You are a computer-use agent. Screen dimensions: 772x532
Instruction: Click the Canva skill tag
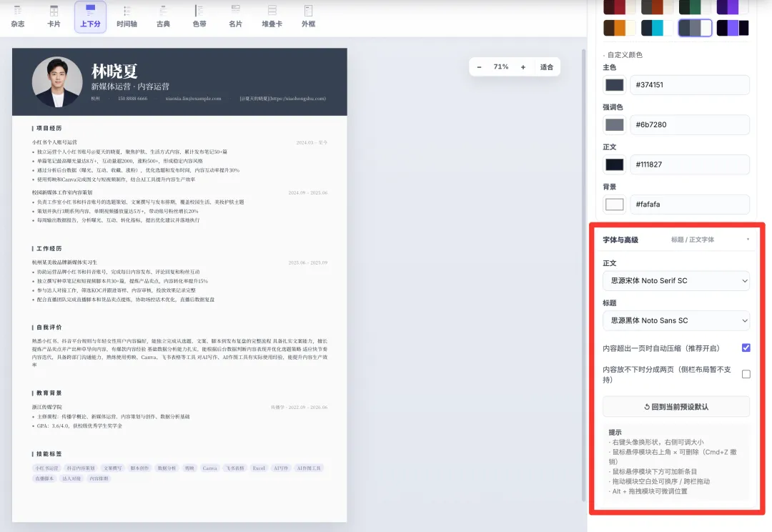(x=209, y=468)
